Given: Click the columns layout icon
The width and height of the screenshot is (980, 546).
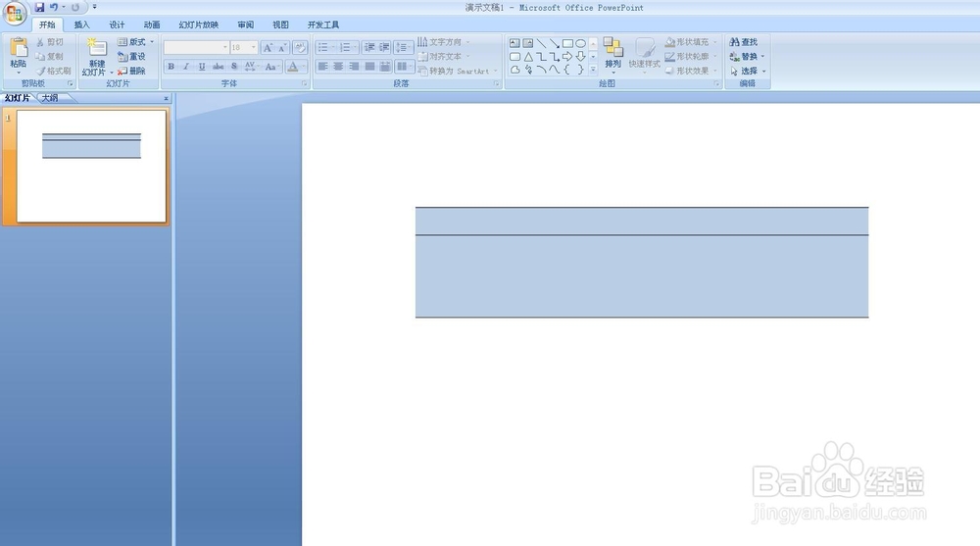Looking at the screenshot, I should 404,67.
